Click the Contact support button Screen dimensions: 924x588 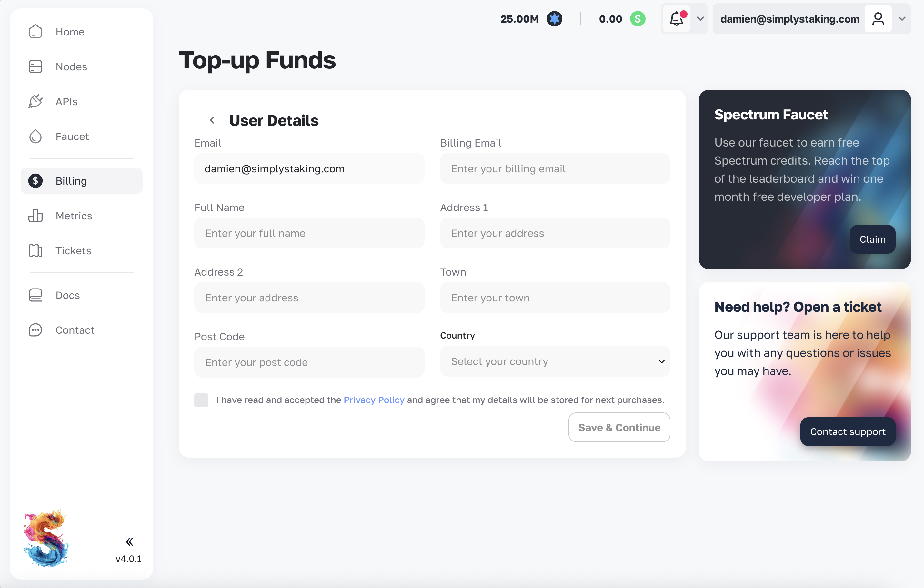(848, 431)
